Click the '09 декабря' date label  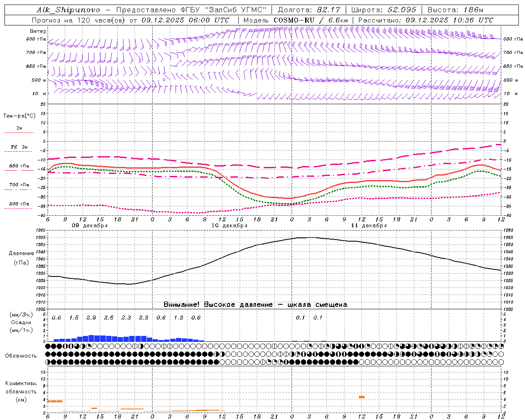click(90, 226)
